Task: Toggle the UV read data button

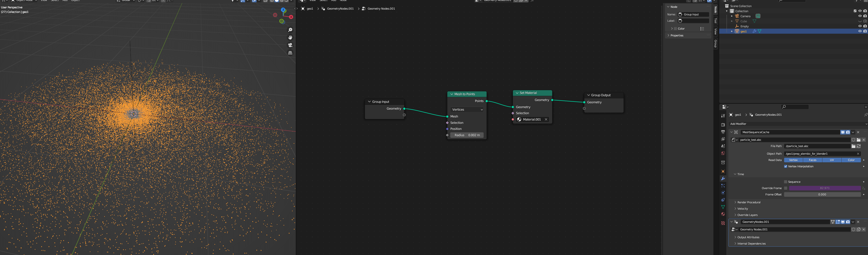Action: point(832,160)
